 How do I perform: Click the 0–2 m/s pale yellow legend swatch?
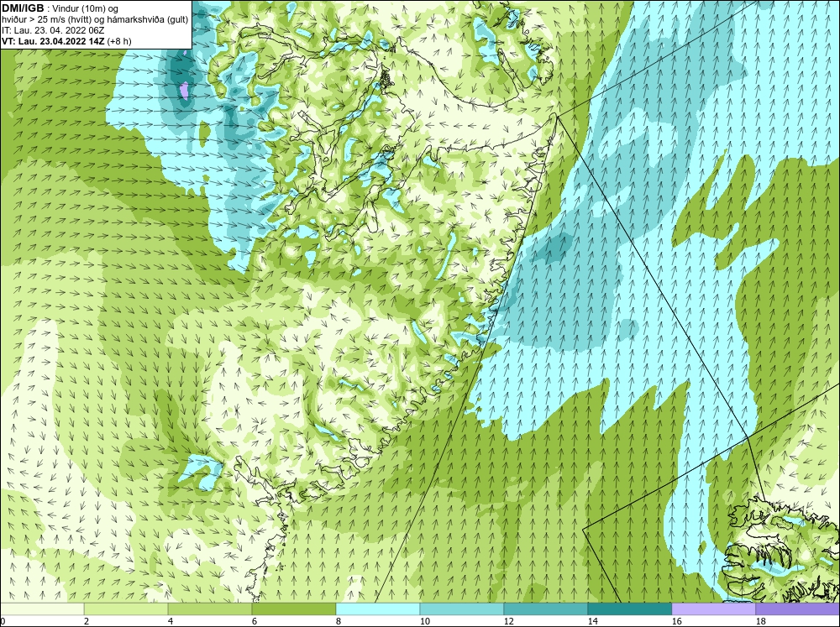[42, 609]
